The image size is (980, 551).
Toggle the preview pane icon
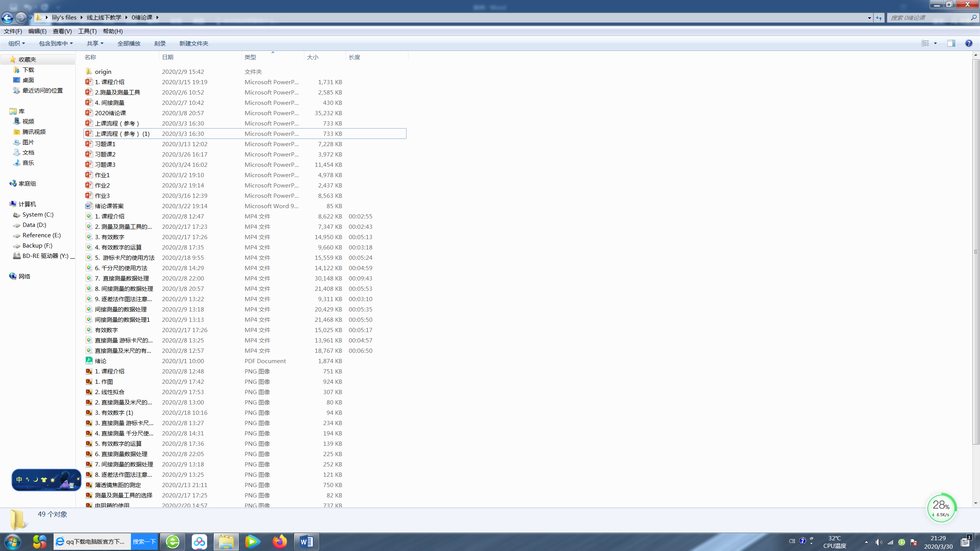pos(951,43)
